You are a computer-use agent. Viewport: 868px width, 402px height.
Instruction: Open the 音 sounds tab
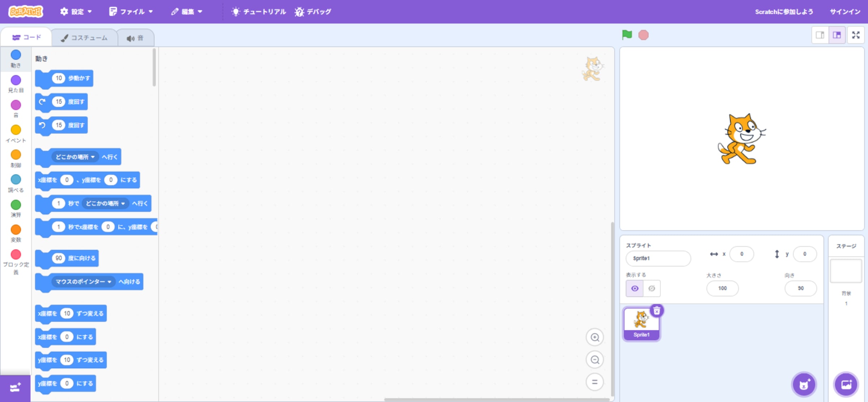[135, 38]
